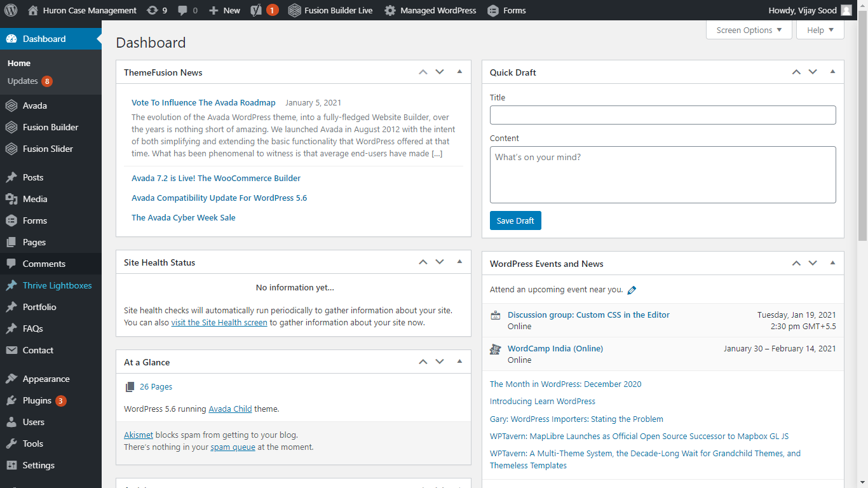Open Huron Case Management site link
Image resolution: width=868 pixels, height=488 pixels.
[81, 10]
